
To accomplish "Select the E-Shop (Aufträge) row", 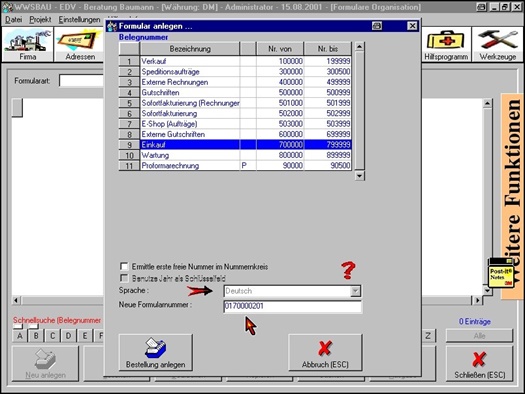I will pos(235,124).
